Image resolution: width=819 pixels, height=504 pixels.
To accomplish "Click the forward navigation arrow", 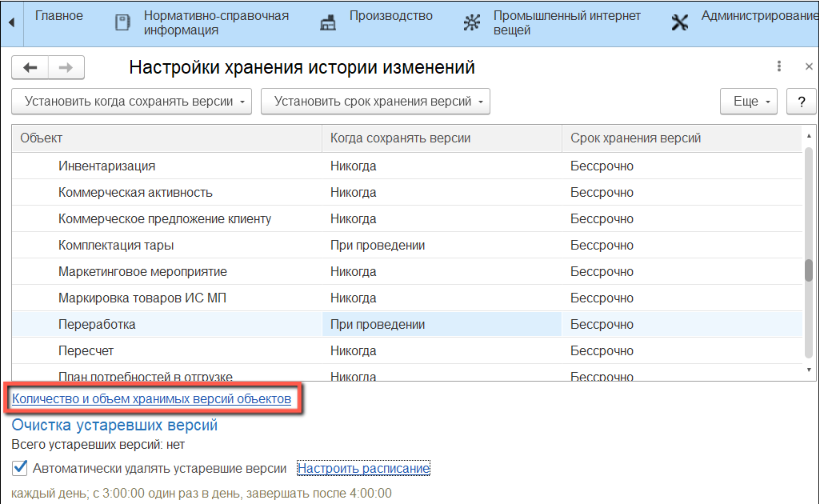I will (66, 67).
